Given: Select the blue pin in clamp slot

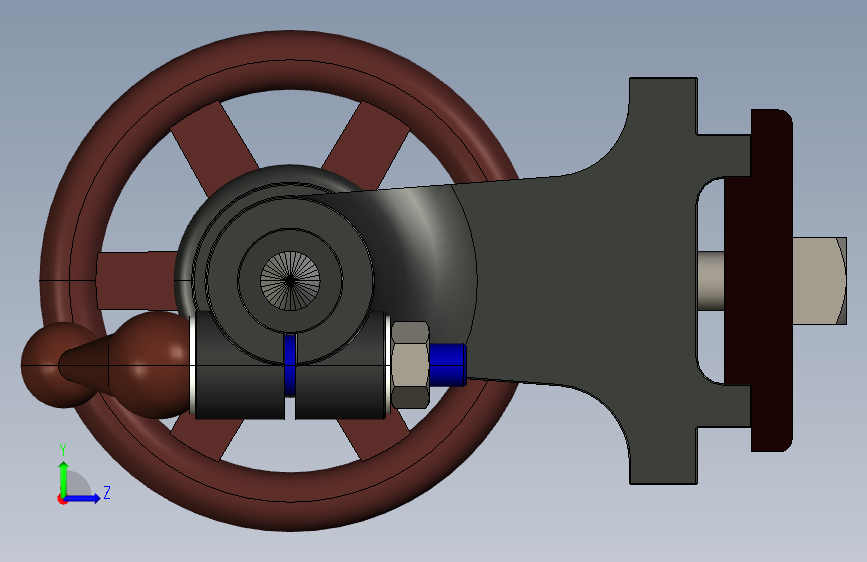Looking at the screenshot, I should pyautogui.click(x=290, y=365).
